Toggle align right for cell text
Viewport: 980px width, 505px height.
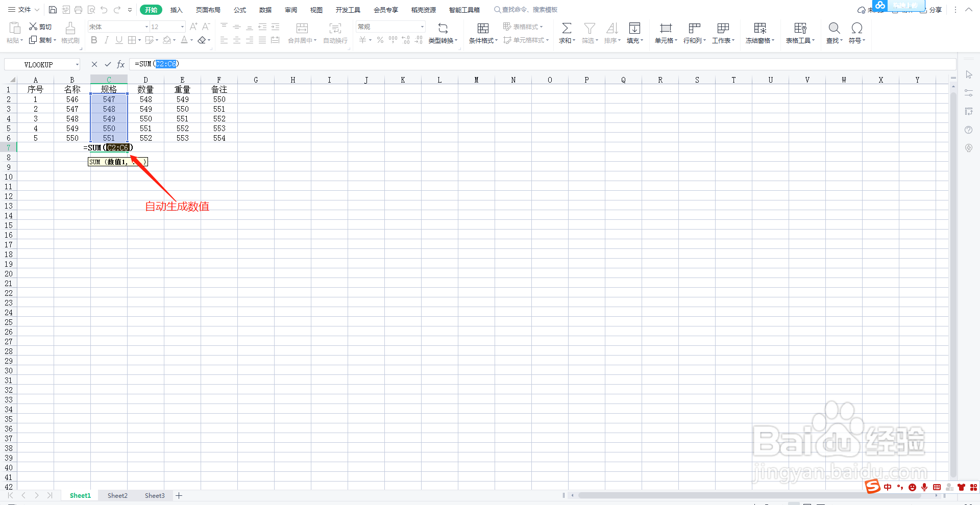coord(250,40)
